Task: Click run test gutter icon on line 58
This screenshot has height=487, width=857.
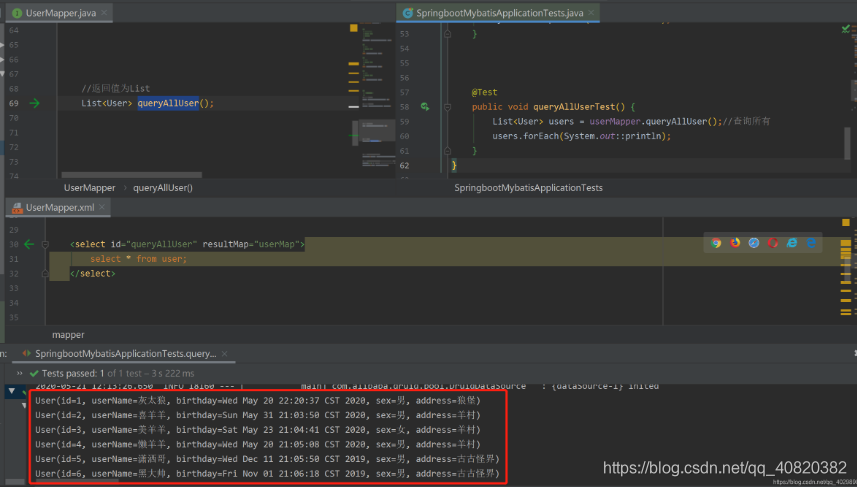Action: 425,107
